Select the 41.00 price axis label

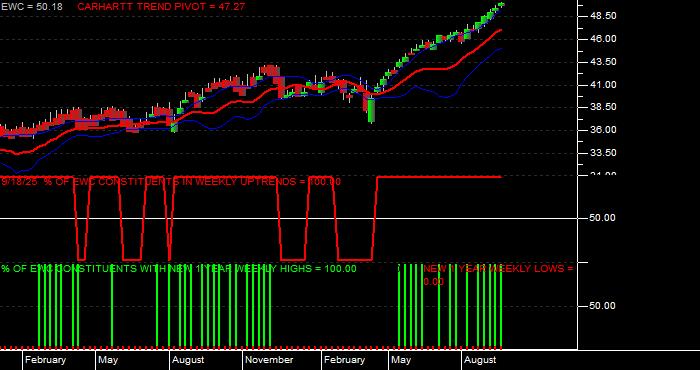tap(603, 84)
